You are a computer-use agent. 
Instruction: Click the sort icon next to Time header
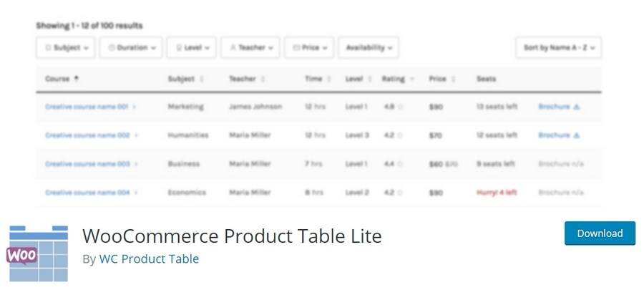(x=329, y=79)
